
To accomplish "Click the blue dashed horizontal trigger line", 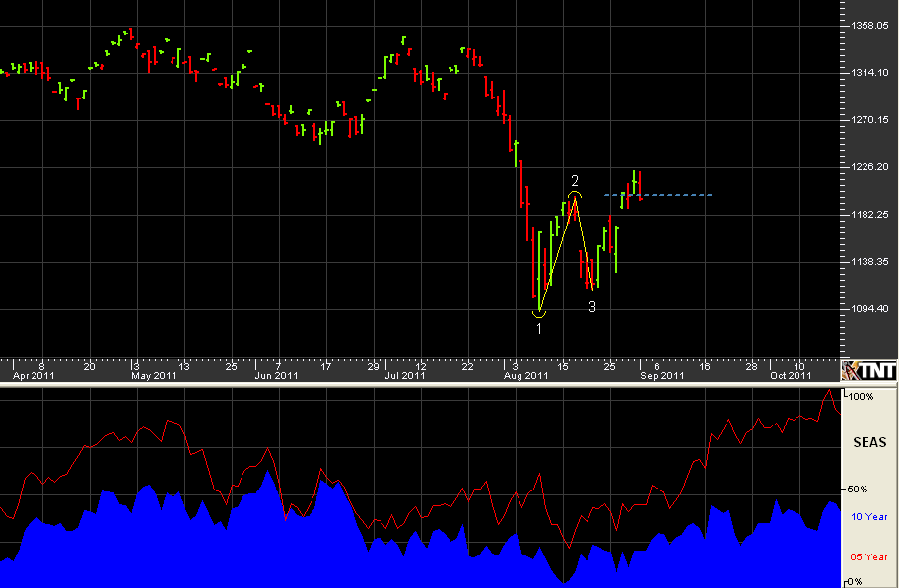I will (658, 195).
